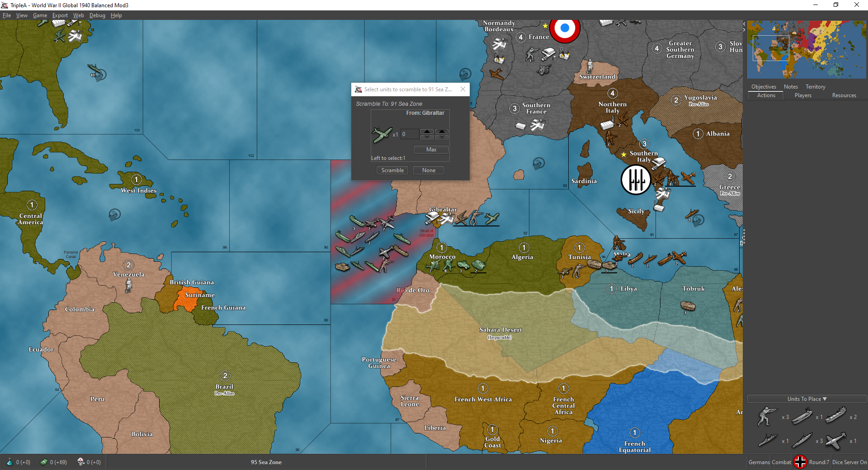Open the Export menu
This screenshot has width=868, height=470.
coord(60,15)
